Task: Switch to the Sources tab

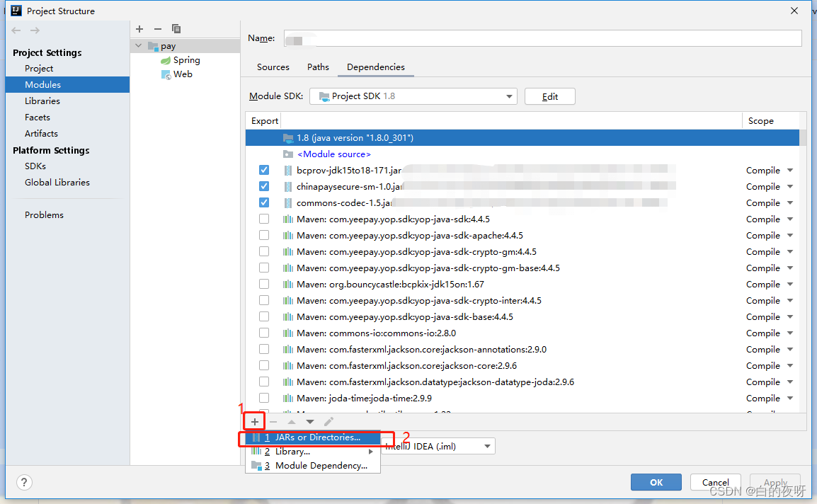Action: (x=273, y=67)
